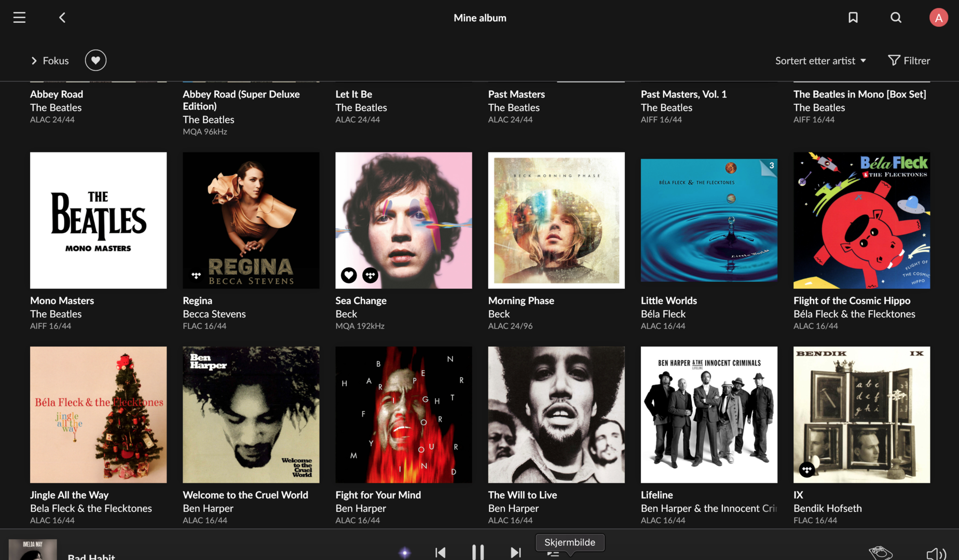Click the Tidal badge on Regina cover
Image resolution: width=959 pixels, height=560 pixels.
pyautogui.click(x=196, y=275)
